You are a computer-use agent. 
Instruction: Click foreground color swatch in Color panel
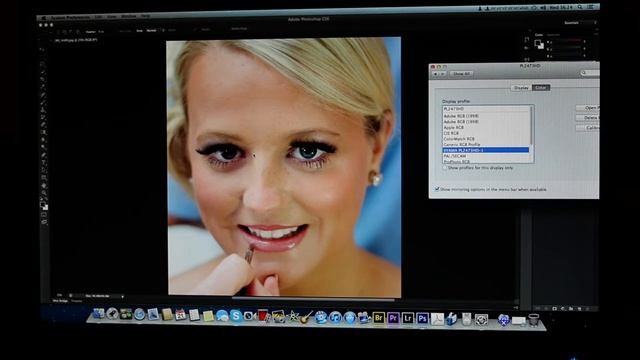(x=538, y=43)
